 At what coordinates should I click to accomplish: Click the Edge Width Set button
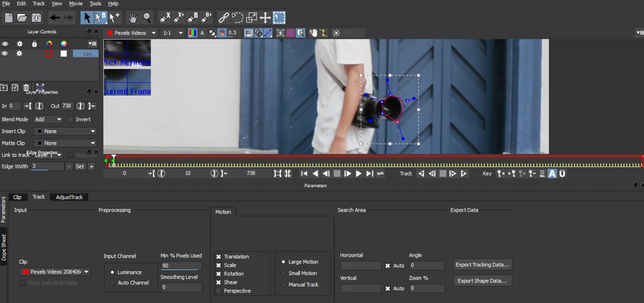click(80, 166)
